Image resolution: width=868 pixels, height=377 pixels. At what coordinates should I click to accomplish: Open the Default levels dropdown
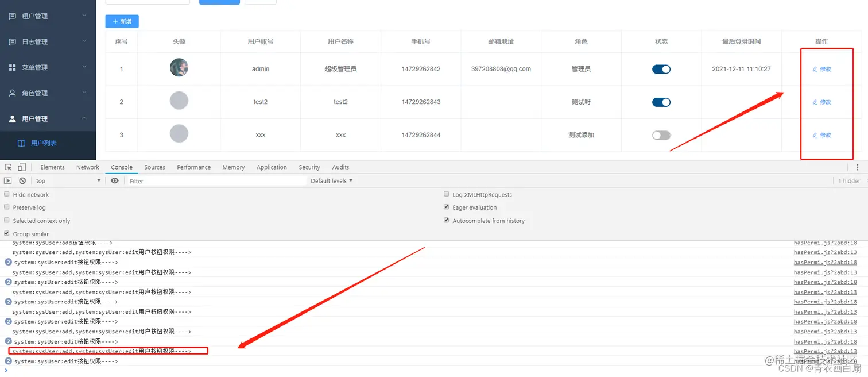(x=332, y=181)
